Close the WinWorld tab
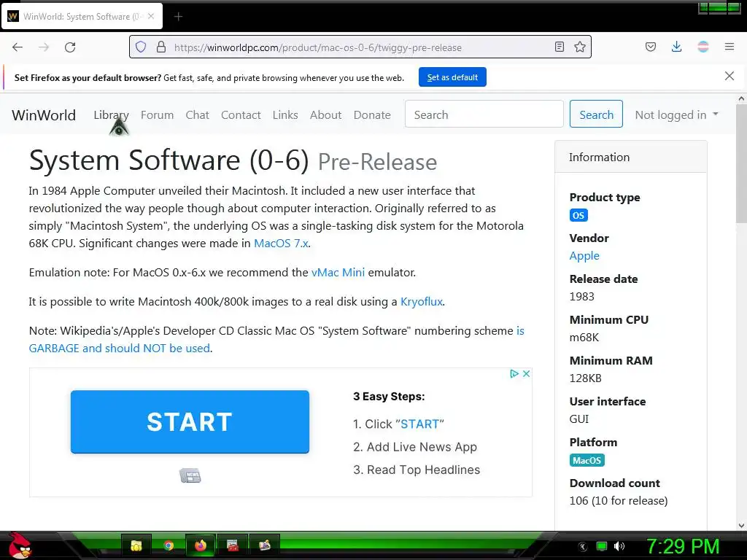Image resolution: width=747 pixels, height=560 pixels. [151, 16]
